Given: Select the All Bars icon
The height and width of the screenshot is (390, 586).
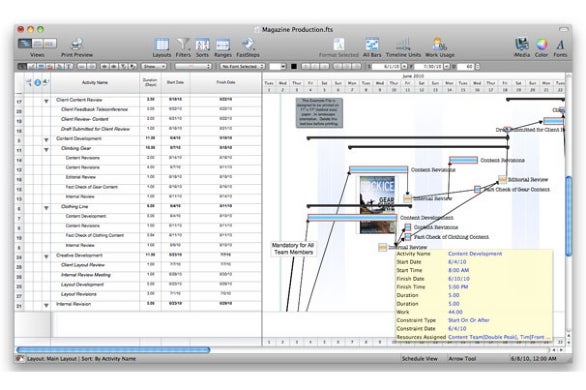Looking at the screenshot, I should point(372,44).
